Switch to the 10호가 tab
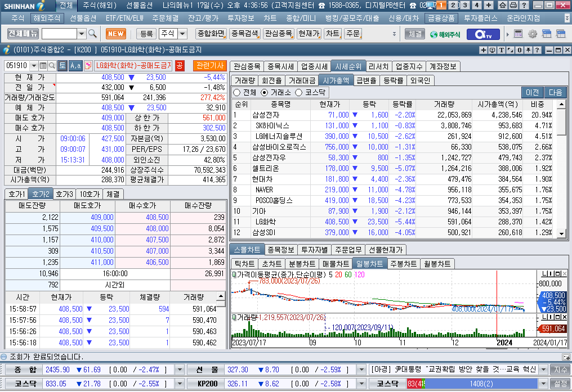Screen dimensions: 572x392 (90, 194)
